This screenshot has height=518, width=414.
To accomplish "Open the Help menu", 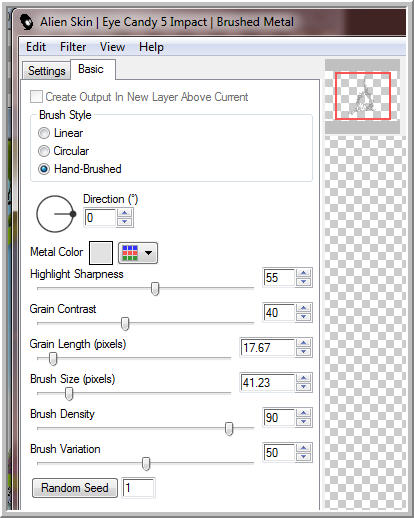I will pyautogui.click(x=151, y=47).
